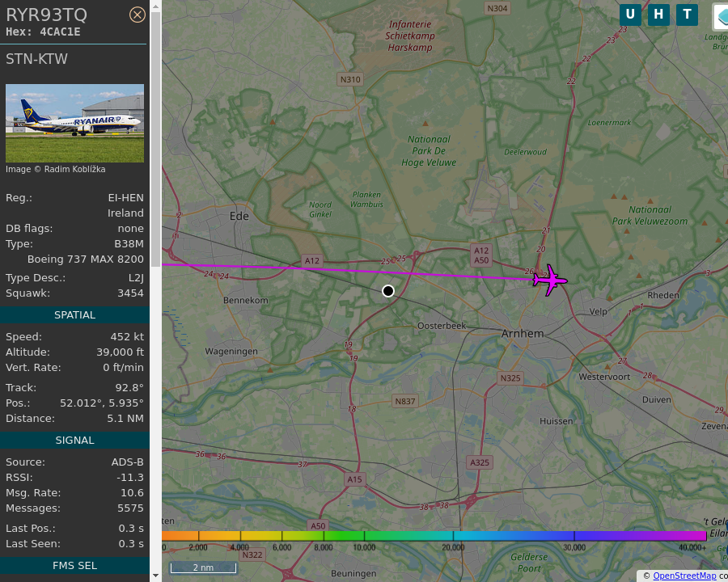Click the 40,000+ end of altitude color bar
Image resolution: width=728 pixels, height=582 pixels.
tap(692, 548)
